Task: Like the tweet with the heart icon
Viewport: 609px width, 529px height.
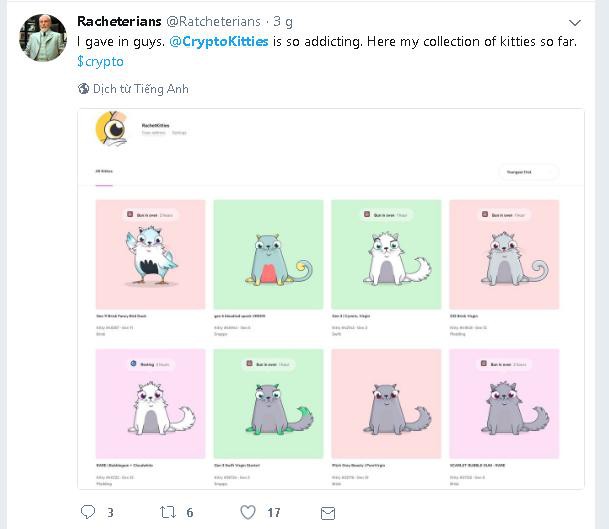Action: (x=248, y=512)
